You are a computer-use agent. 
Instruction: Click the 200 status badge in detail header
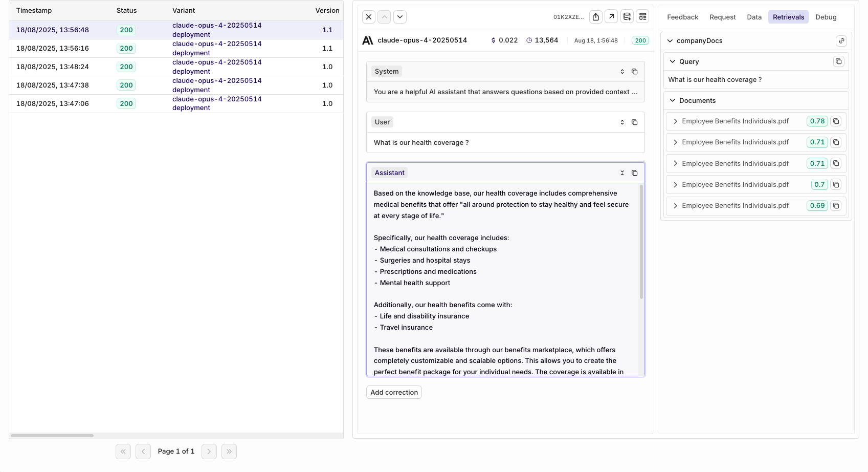pyautogui.click(x=640, y=40)
